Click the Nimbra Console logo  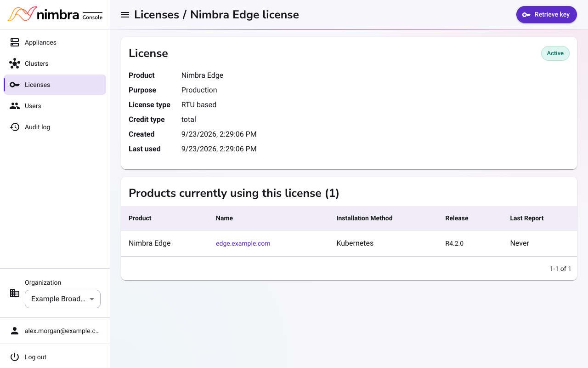tap(55, 14)
